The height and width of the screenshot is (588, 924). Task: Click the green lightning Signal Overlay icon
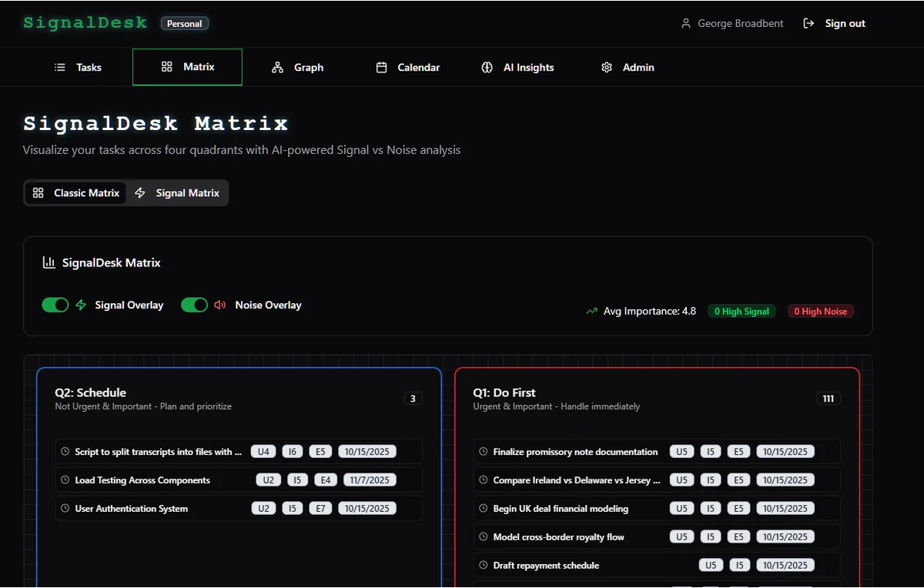click(81, 306)
